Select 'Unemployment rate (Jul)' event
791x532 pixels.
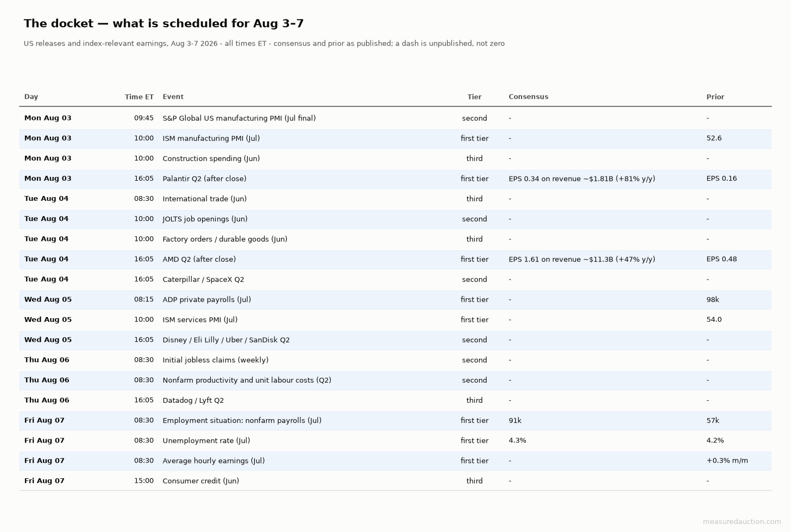(x=206, y=440)
